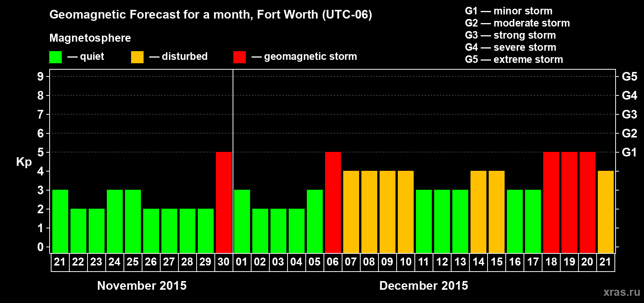Click the green bar for November 29
This screenshot has width=644, height=303.
point(206,231)
